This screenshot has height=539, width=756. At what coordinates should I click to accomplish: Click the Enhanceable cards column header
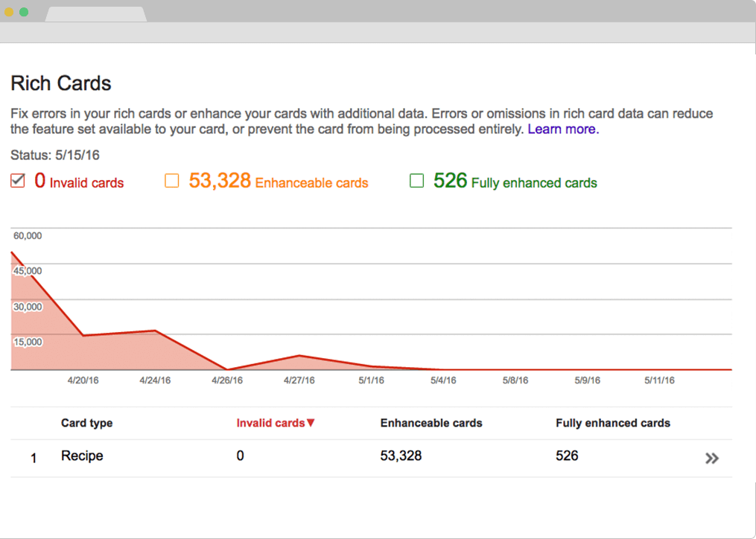(x=431, y=423)
